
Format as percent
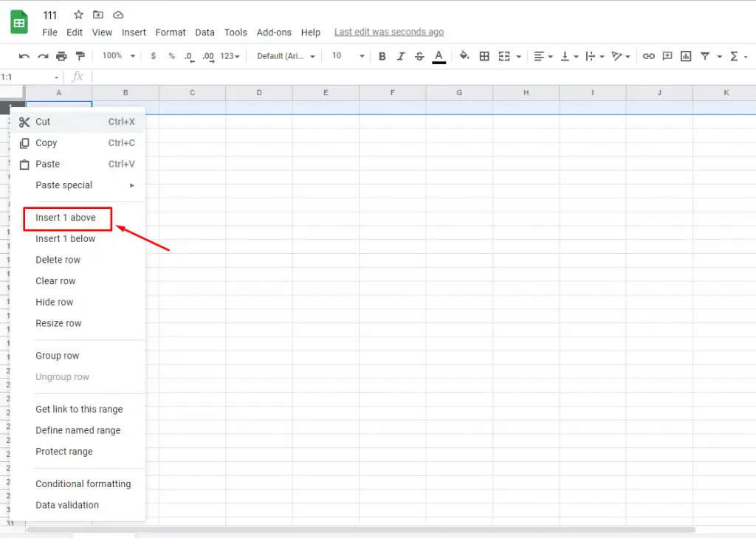tap(171, 56)
